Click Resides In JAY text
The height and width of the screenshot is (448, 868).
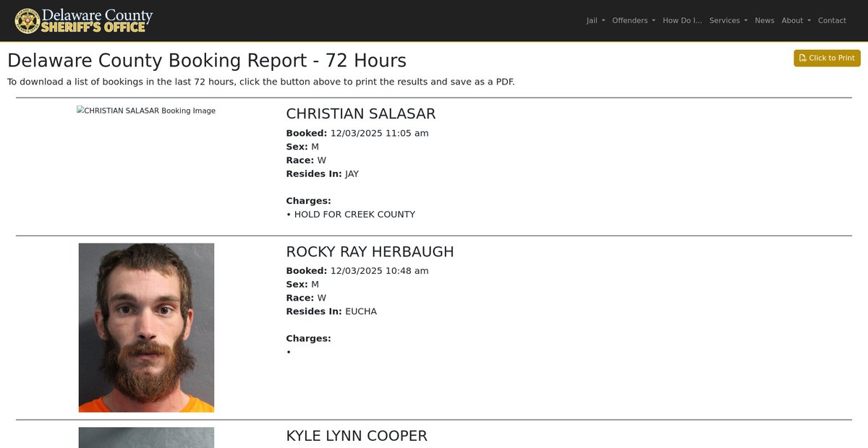[x=323, y=174]
